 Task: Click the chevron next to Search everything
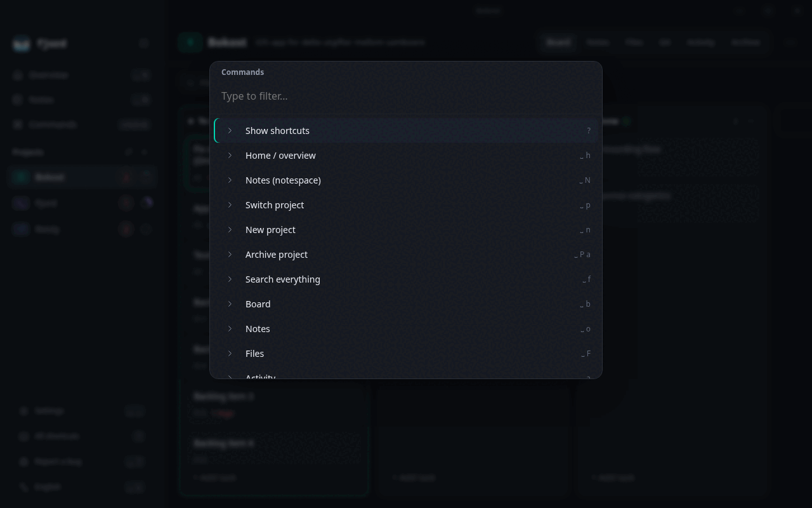click(230, 279)
